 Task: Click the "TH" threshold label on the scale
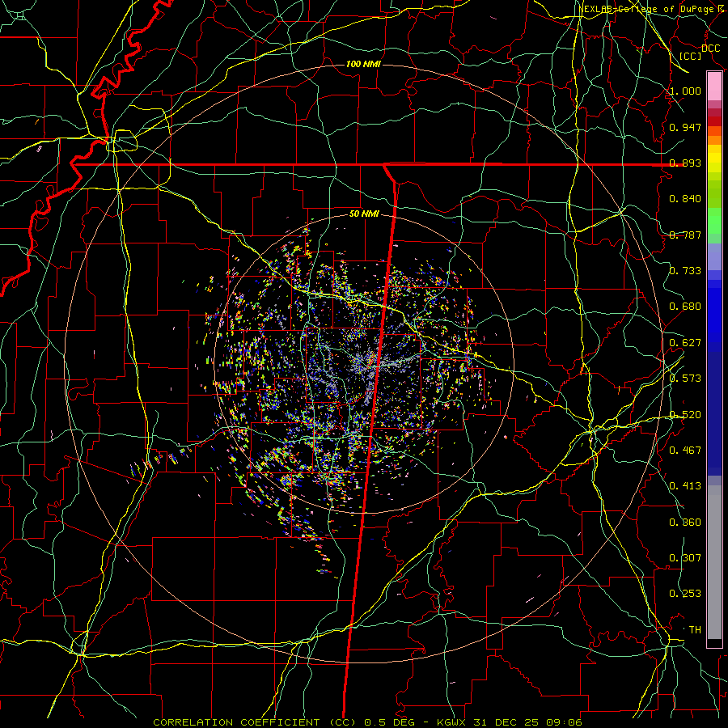pos(695,630)
